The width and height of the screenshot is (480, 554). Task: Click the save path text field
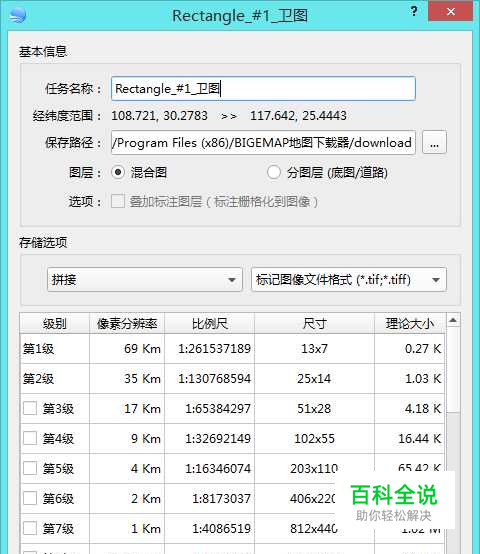(263, 143)
